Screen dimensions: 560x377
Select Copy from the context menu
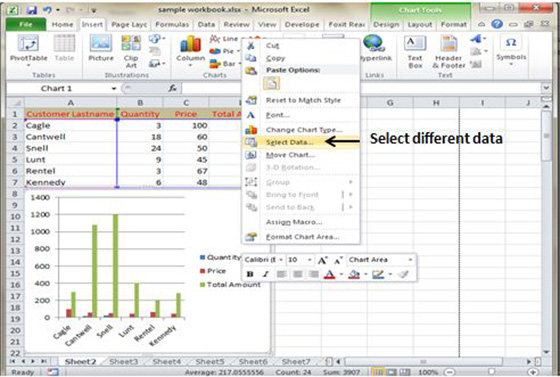tap(301, 58)
